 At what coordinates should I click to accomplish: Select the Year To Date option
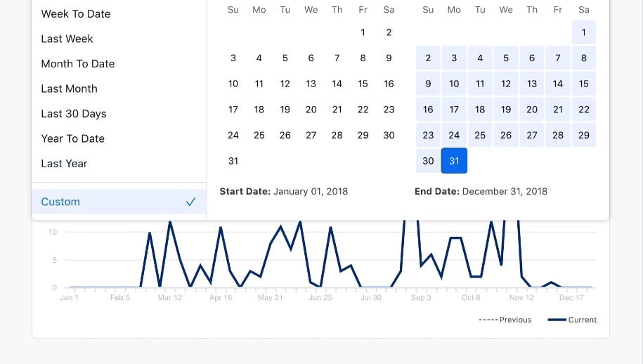point(72,138)
